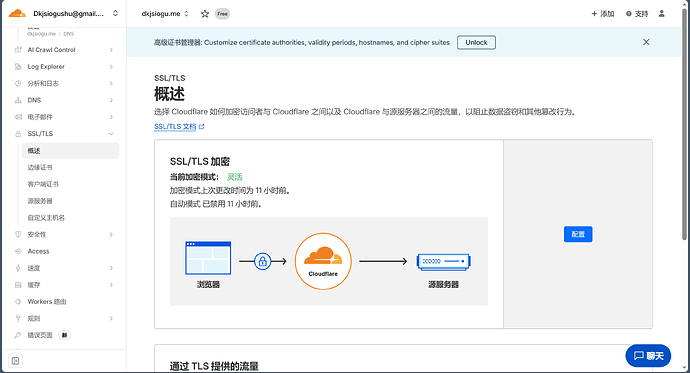Collapse the sidebar with the bottom panel icon
The height and width of the screenshot is (373, 690).
pos(15,361)
